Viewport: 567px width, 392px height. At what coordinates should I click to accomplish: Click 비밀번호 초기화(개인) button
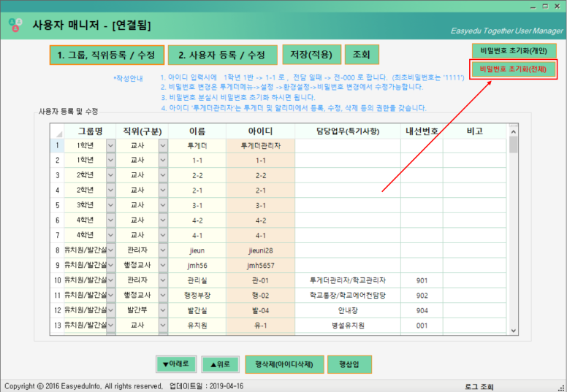click(514, 51)
